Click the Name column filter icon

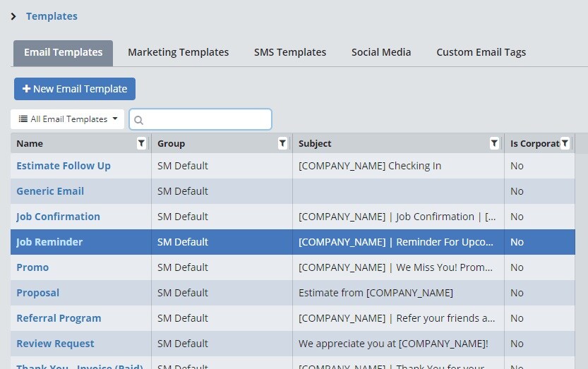tap(141, 143)
